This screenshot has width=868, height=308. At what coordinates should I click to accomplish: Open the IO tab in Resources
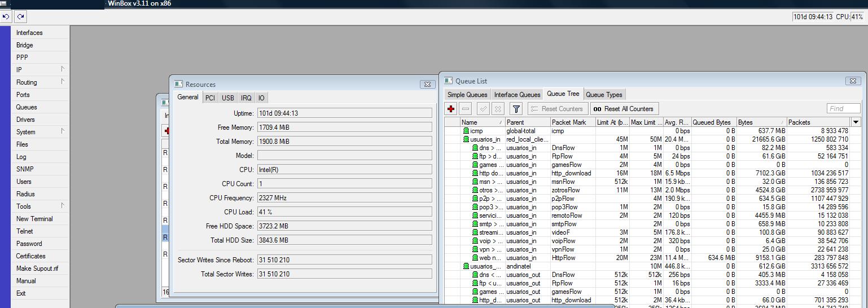pyautogui.click(x=261, y=98)
